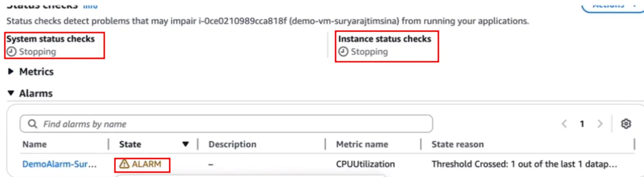Click the ALARM state label
Viewport: 644px width, 177px height.
click(146, 164)
